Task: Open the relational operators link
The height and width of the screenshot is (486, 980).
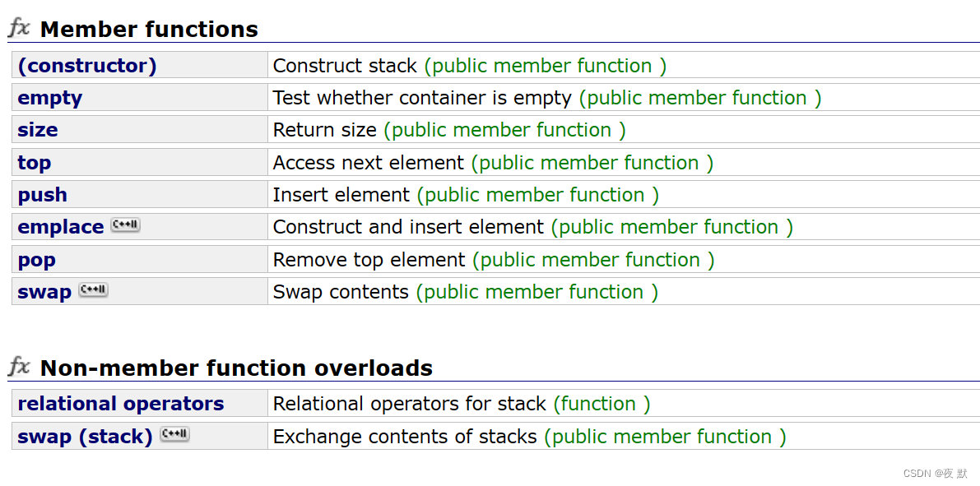Action: click(121, 404)
